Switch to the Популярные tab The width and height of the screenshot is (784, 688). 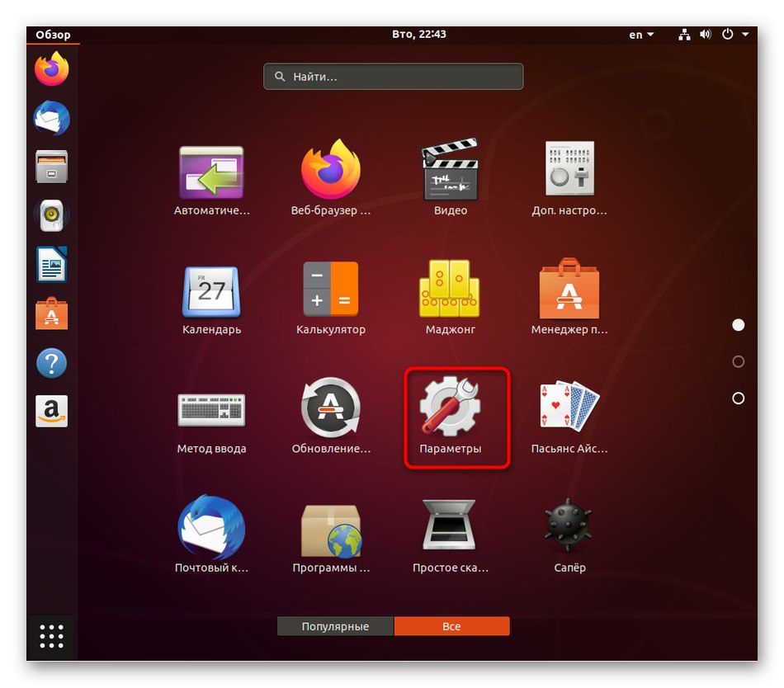coord(335,626)
